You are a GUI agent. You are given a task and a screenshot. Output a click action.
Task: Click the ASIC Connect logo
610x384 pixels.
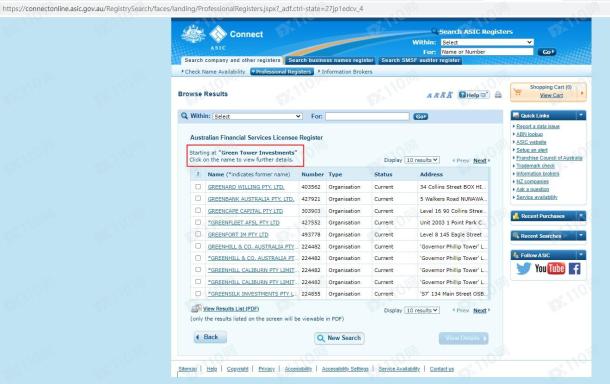coord(222,37)
